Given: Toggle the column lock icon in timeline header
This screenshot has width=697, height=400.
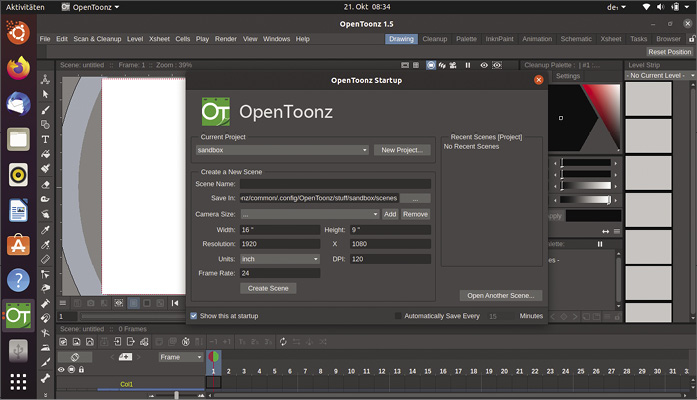Looking at the screenshot, I should (81, 370).
